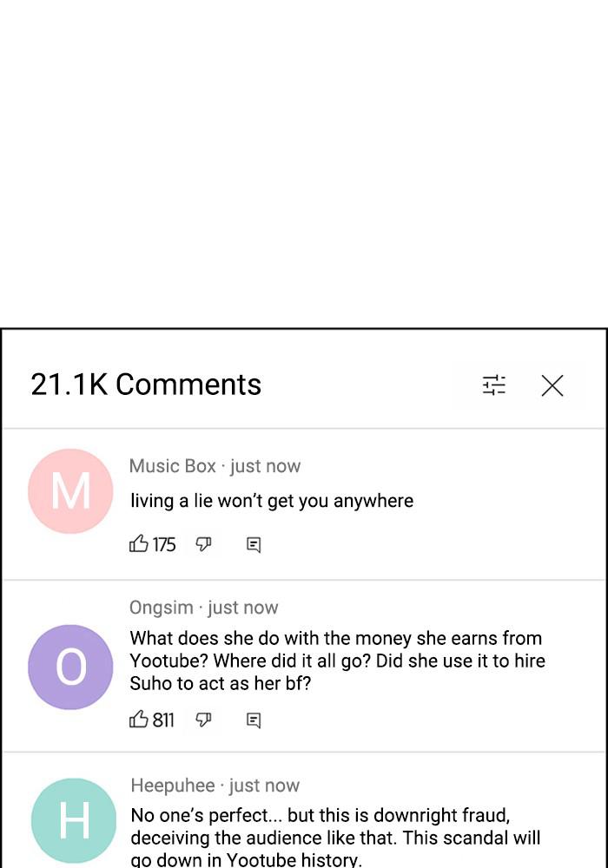
Task: Close the comments panel
Action: 552,385
